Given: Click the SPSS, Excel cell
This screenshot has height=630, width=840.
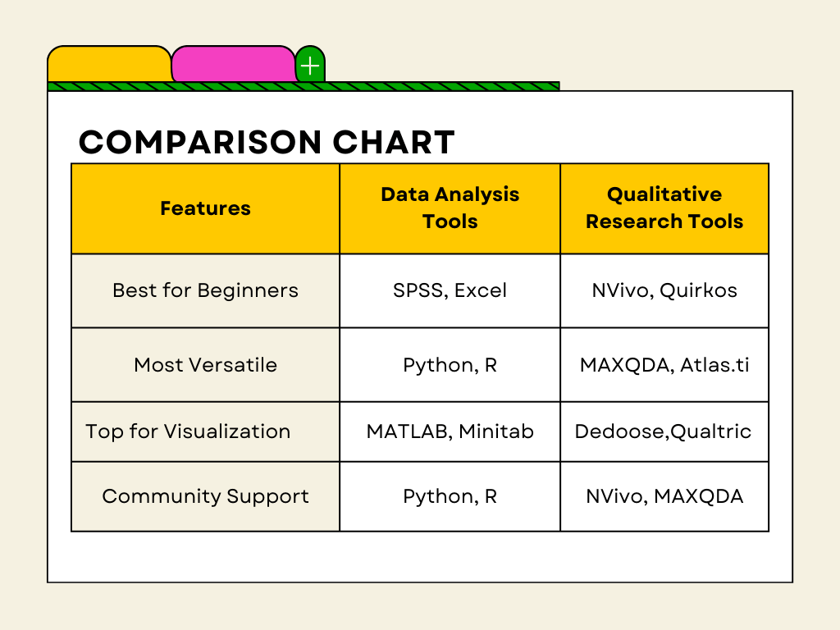Looking at the screenshot, I should click(x=450, y=290).
